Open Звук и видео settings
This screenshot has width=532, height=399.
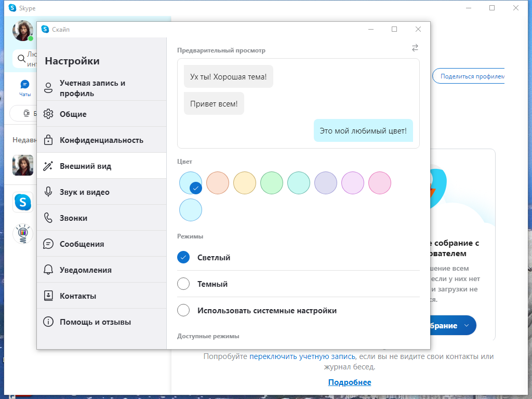click(x=101, y=192)
